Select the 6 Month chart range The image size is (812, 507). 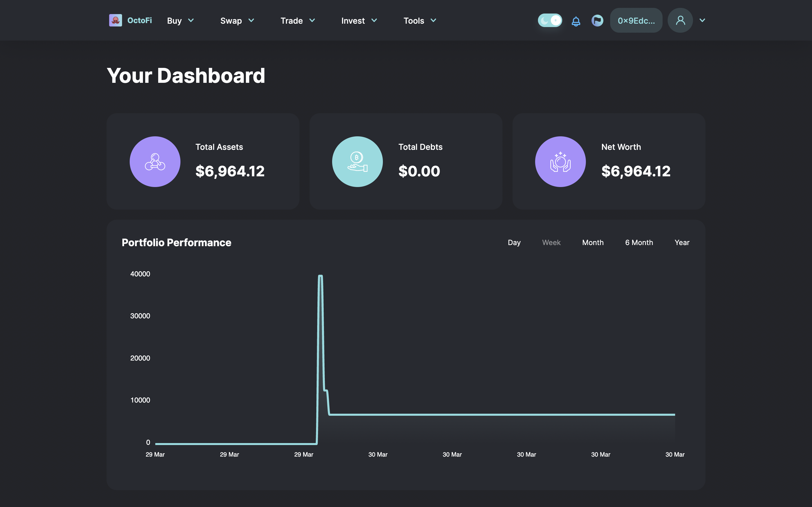coord(639,243)
